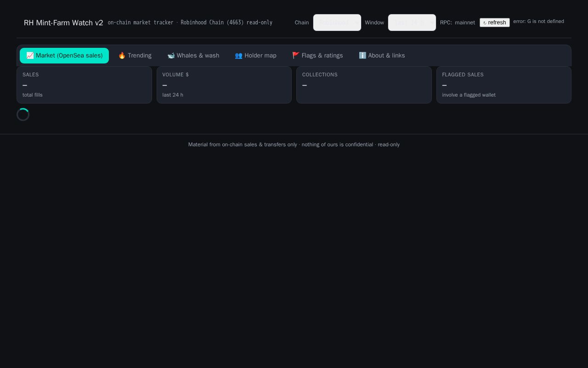Screen dimensions: 588x368
Task: Open the Window time-range dropdown
Action: [412, 23]
